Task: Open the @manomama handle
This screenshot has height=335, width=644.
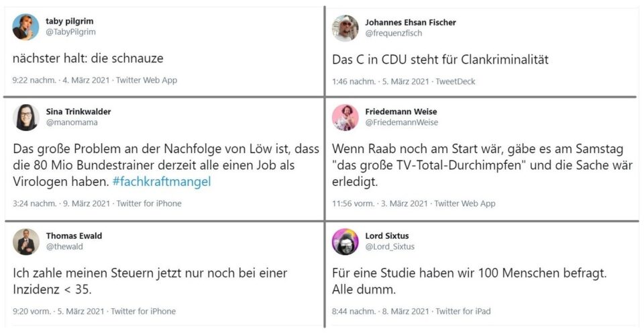Action: [72, 122]
